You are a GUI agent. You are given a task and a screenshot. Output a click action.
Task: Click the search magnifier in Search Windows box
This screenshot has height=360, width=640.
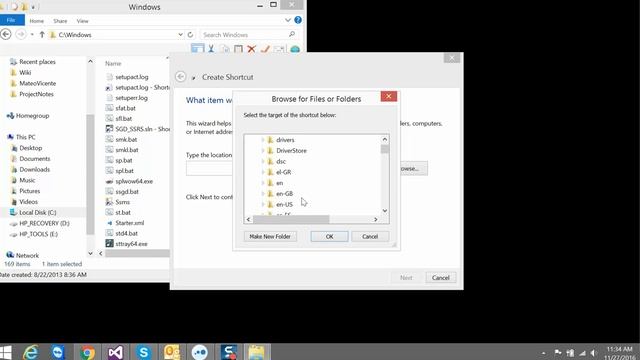coord(292,35)
